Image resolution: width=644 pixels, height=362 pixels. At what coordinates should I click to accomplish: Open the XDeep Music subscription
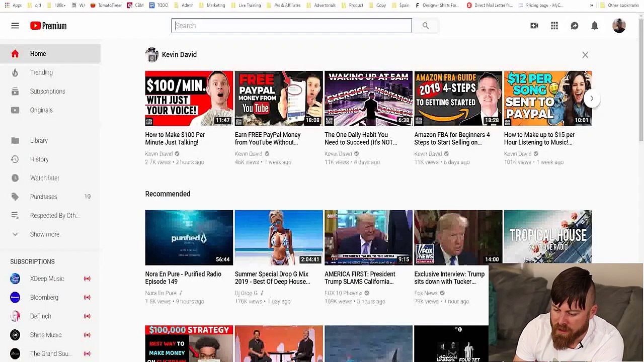[x=50, y=279]
